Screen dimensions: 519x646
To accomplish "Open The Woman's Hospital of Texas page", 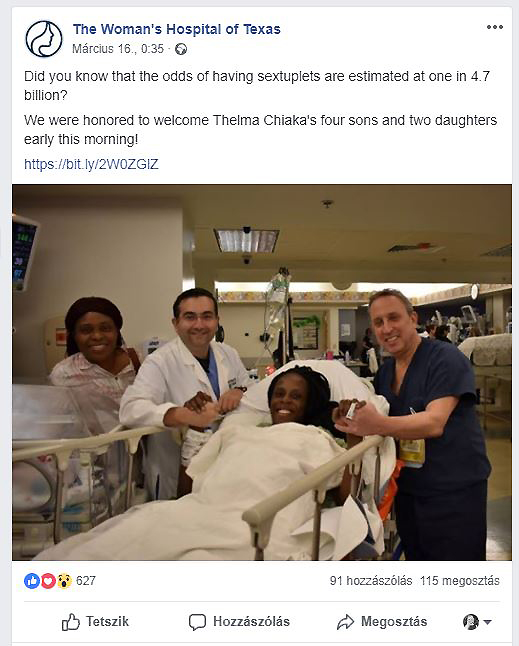I will [x=177, y=29].
